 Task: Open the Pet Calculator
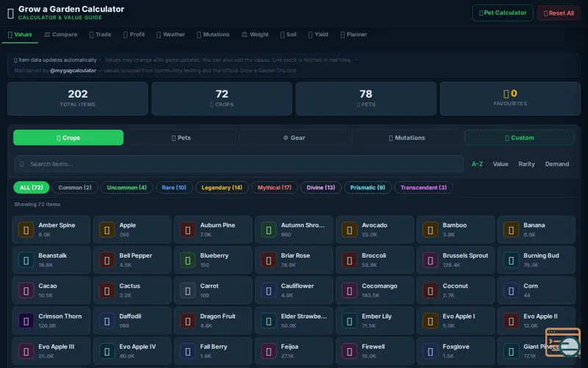coord(503,13)
